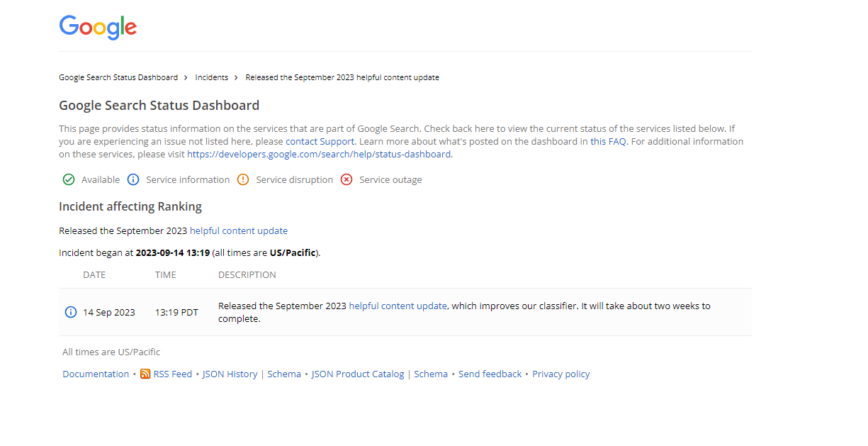Click the 'Service outage' legend label
Viewport: 868px width, 446px height.
pos(390,179)
